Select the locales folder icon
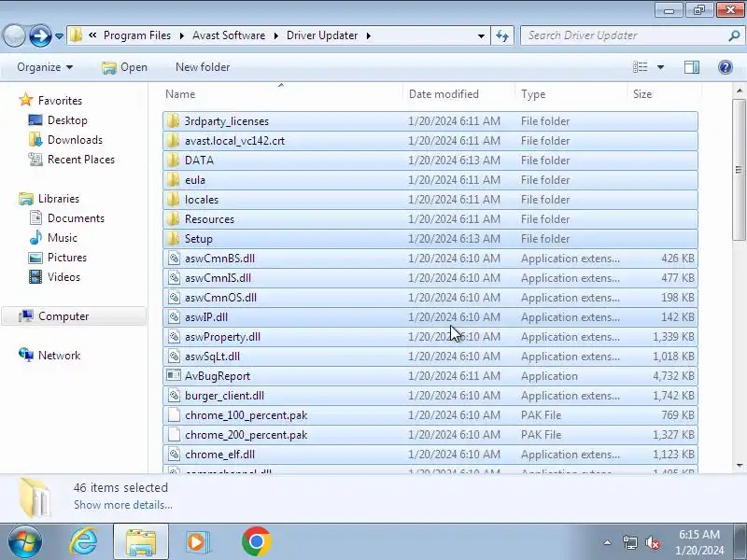 [x=173, y=199]
